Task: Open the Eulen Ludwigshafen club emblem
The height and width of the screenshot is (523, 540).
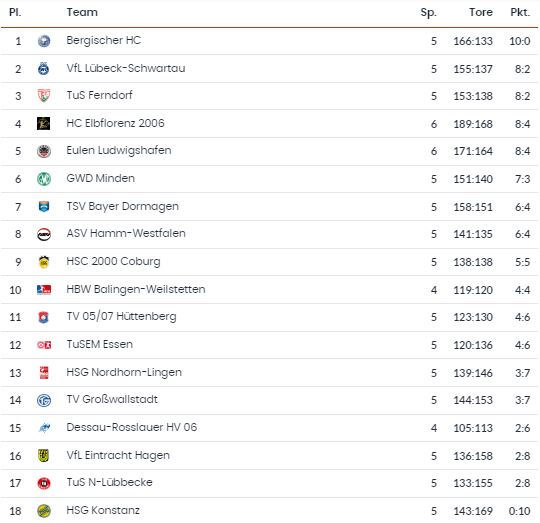Action: tap(44, 151)
